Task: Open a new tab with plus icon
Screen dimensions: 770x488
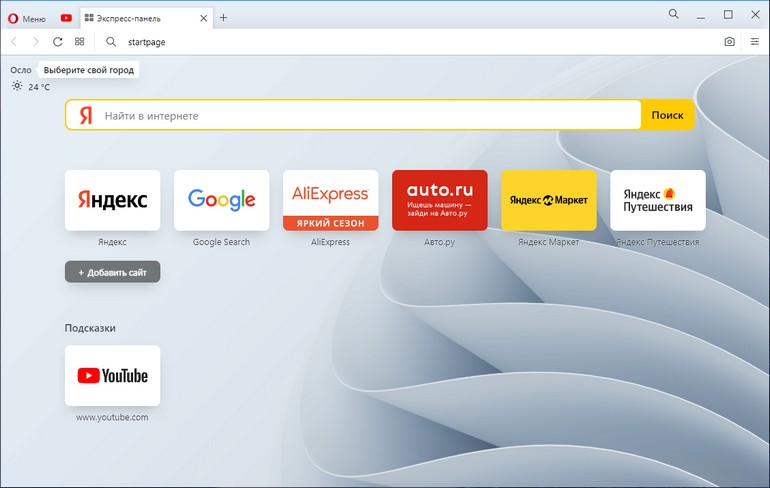Action: tap(223, 17)
